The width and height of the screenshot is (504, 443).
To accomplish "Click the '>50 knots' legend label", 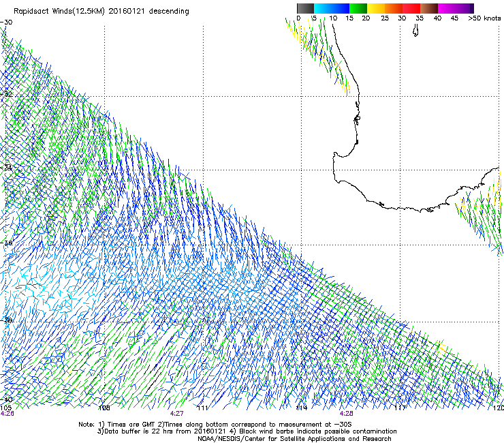I will [x=484, y=18].
